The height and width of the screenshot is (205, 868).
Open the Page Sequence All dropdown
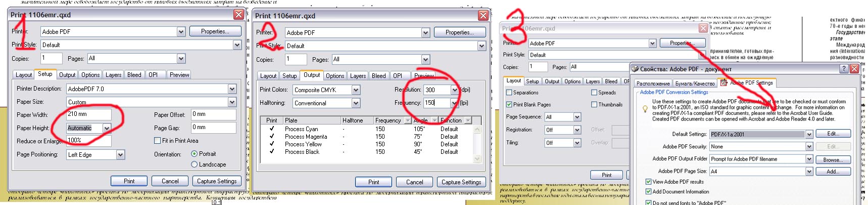tap(577, 117)
